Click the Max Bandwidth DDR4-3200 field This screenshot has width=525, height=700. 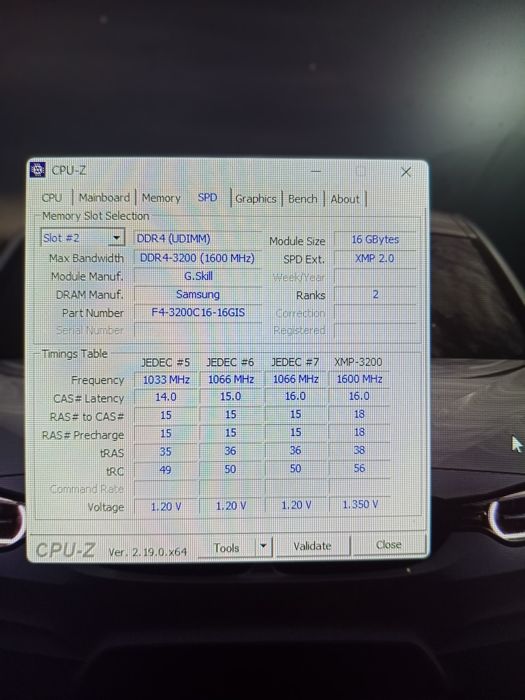pos(197,258)
